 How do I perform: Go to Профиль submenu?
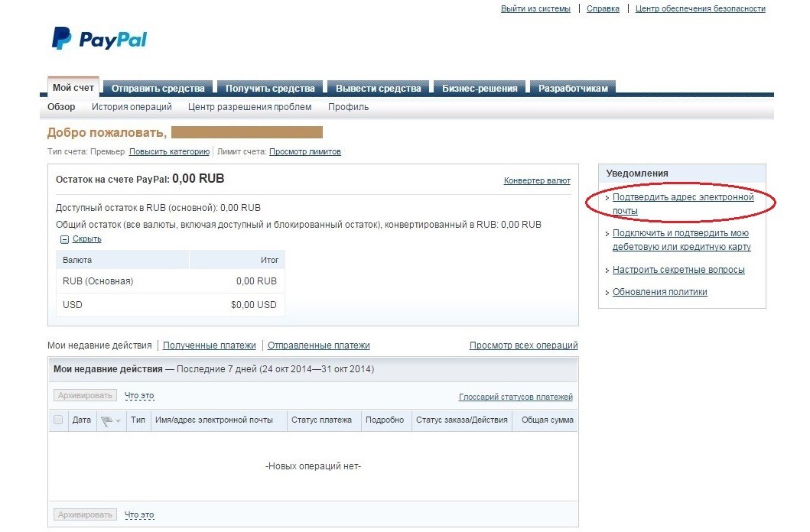click(x=348, y=107)
